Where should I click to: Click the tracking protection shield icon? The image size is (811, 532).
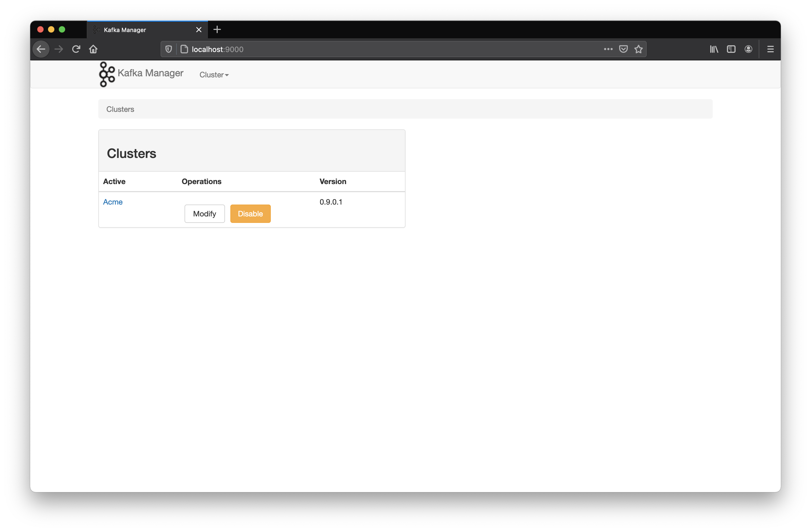coord(168,49)
